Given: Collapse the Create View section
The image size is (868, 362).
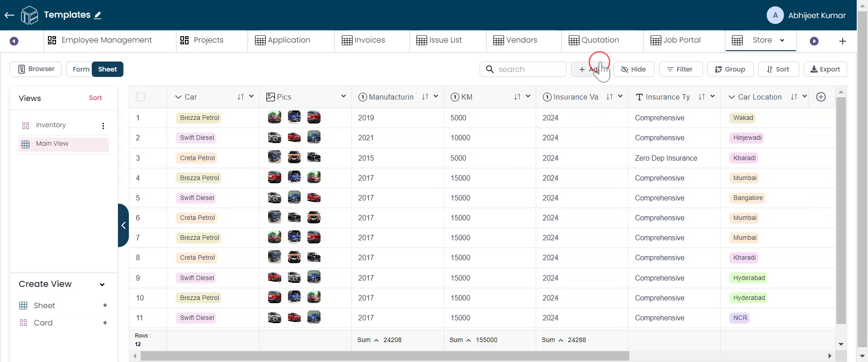Looking at the screenshot, I should pos(102,285).
